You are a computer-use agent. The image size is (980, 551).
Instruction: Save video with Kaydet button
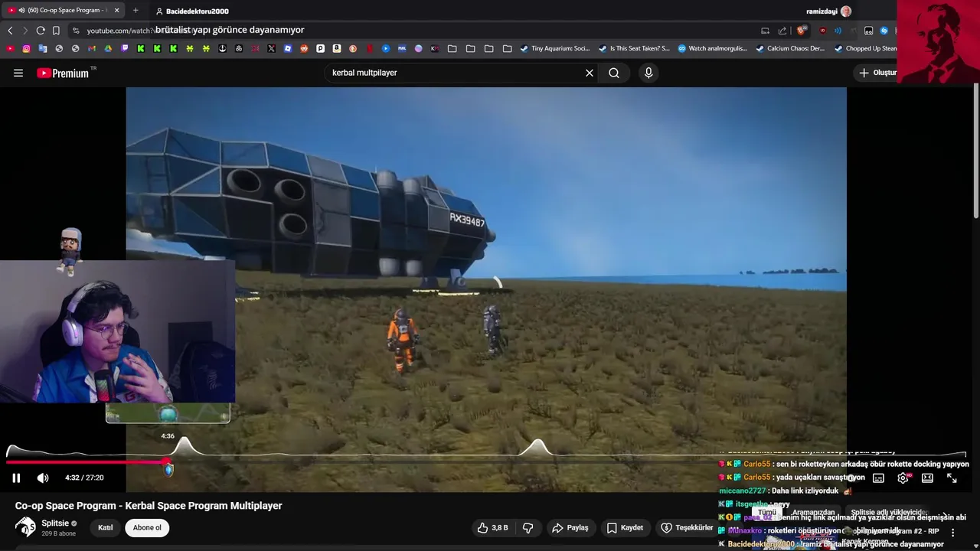[625, 527]
